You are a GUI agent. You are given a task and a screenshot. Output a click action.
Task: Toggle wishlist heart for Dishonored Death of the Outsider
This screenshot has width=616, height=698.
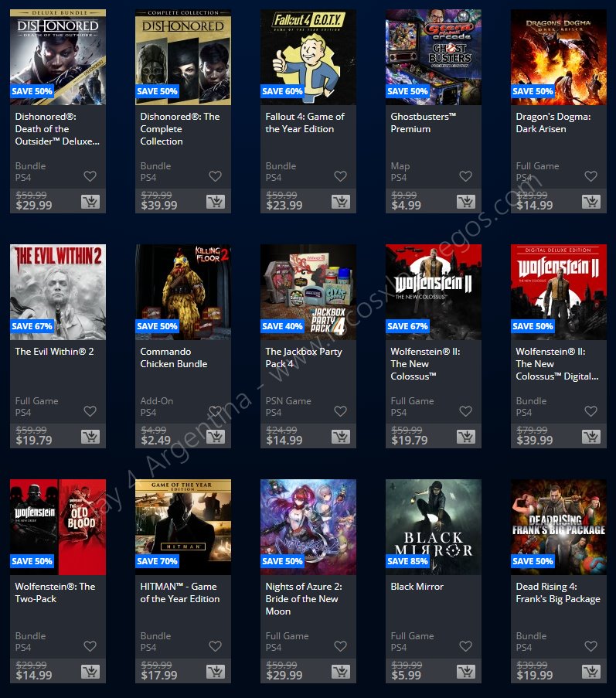(x=90, y=176)
